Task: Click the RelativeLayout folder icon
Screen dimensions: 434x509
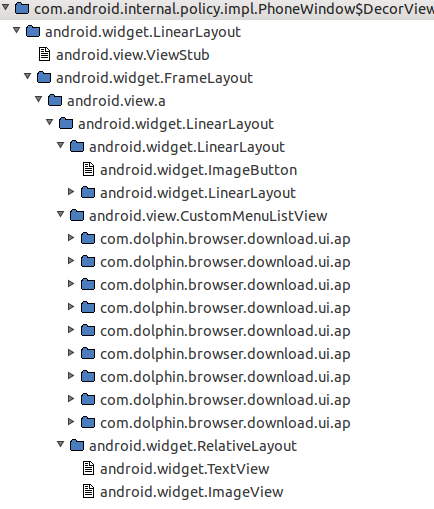Action: pyautogui.click(x=77, y=445)
